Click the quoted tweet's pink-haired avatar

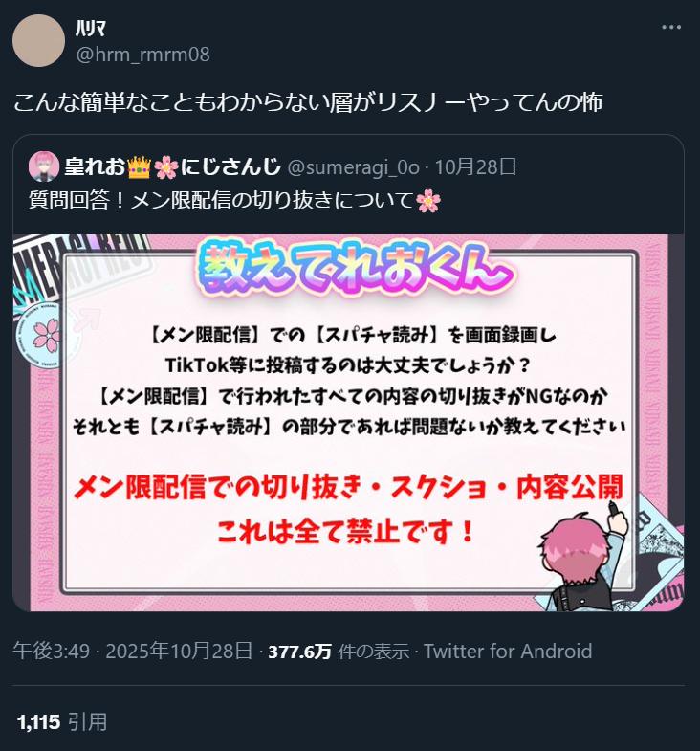(44, 166)
